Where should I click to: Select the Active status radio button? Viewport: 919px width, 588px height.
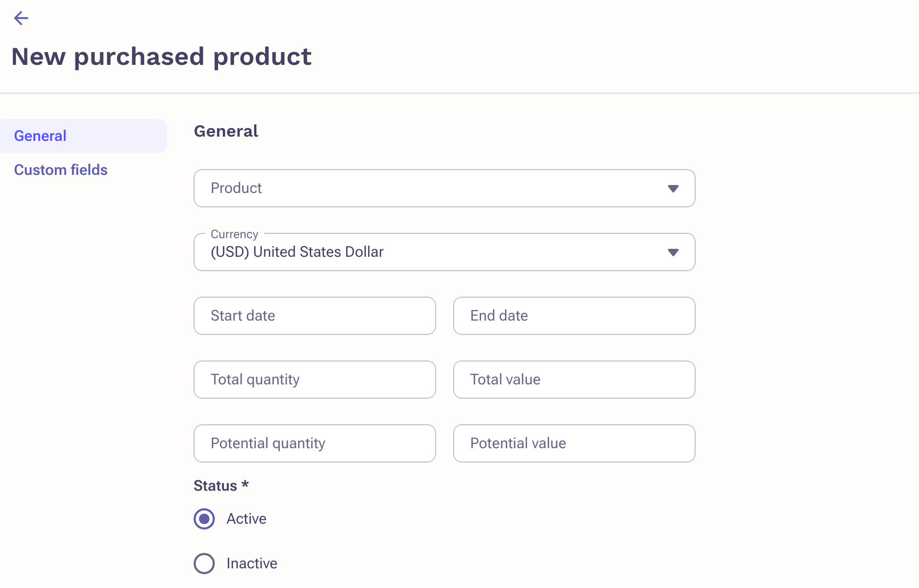coord(204,519)
